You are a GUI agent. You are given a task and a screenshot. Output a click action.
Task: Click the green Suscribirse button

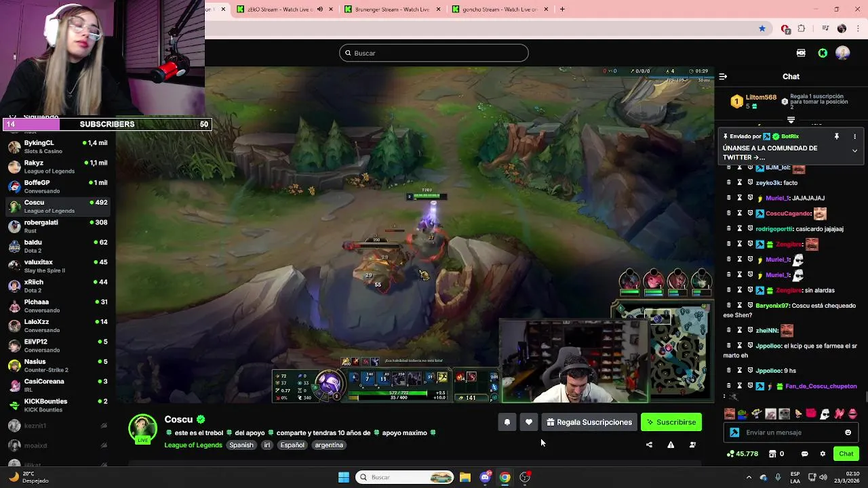[x=671, y=422]
